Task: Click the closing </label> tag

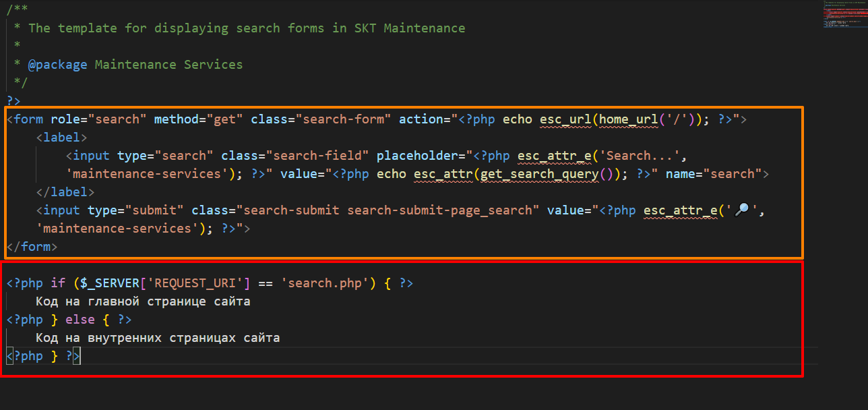Action: 65,192
